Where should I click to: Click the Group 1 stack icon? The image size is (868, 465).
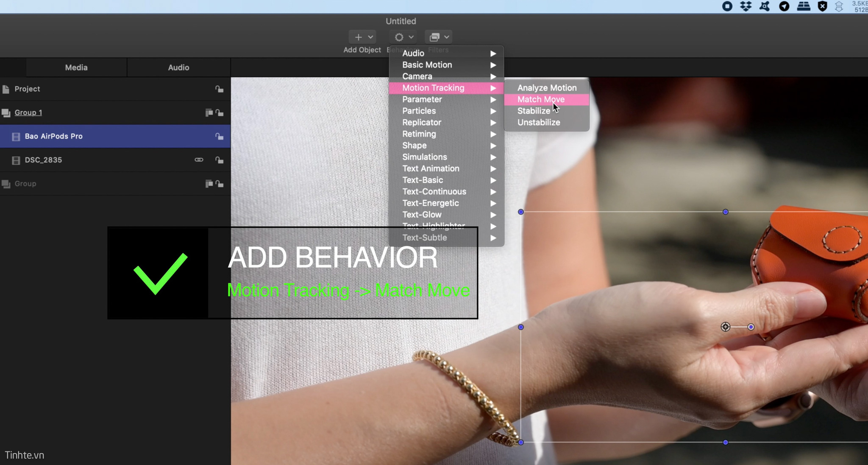6,112
